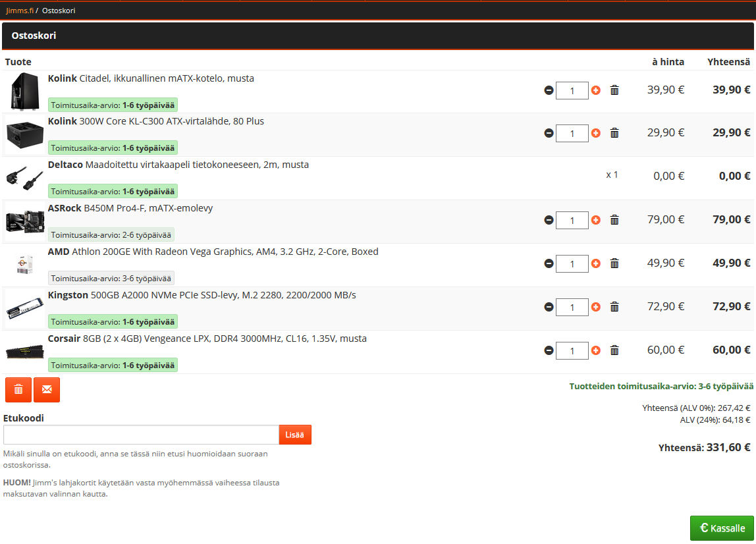Click minus icon for Corsair Vengeance RAM

click(549, 350)
